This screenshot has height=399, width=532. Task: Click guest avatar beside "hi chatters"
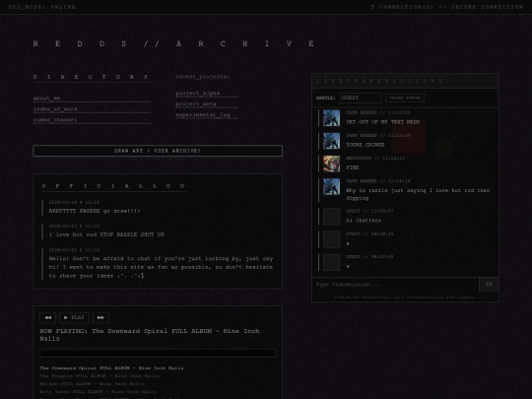[331, 217]
